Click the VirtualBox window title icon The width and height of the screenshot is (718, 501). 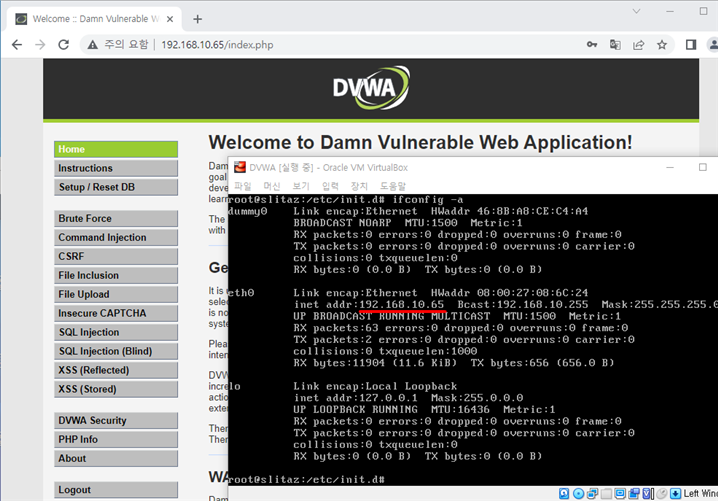click(x=239, y=167)
